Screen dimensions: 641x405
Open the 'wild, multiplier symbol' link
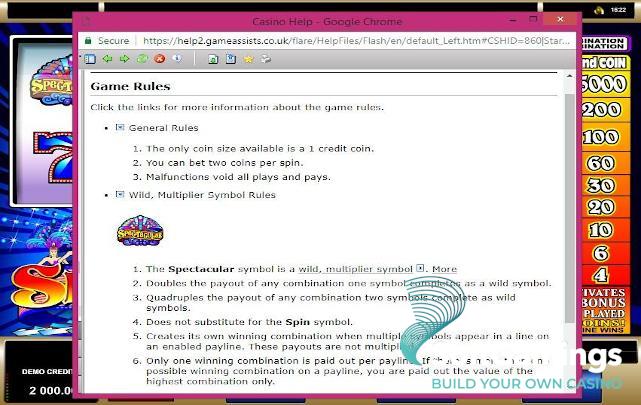click(x=355, y=269)
